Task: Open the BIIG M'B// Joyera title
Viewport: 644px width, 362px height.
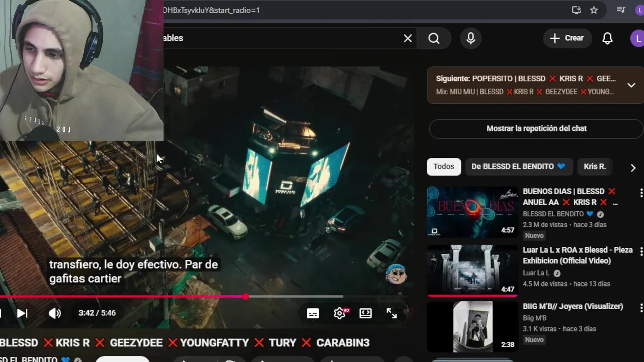Action: coord(573,306)
